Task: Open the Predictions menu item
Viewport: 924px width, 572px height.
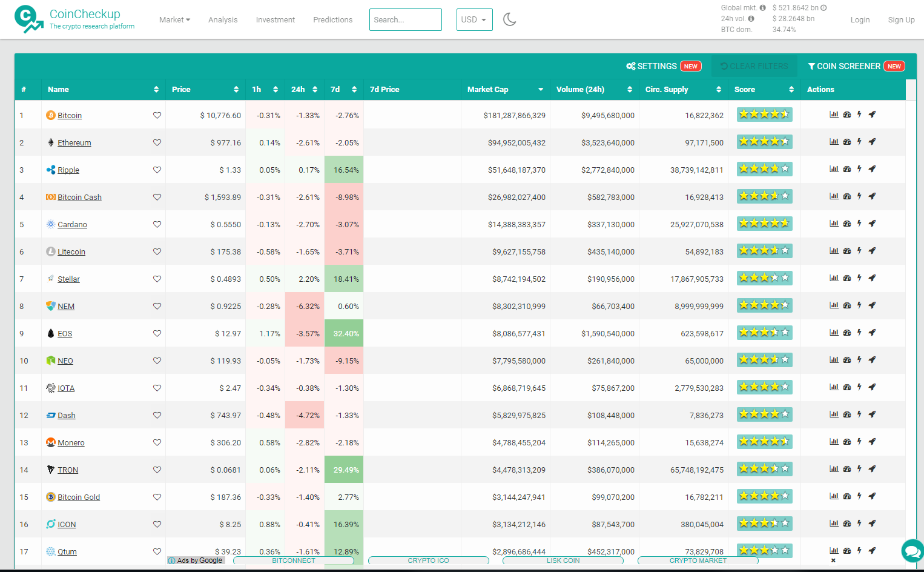Action: [332, 19]
